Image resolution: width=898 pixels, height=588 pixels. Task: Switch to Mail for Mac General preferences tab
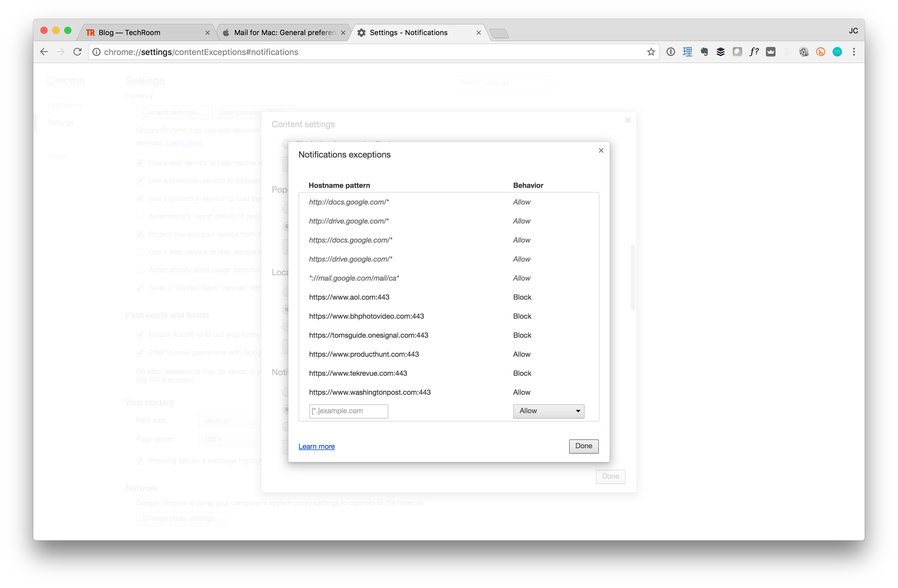click(284, 32)
